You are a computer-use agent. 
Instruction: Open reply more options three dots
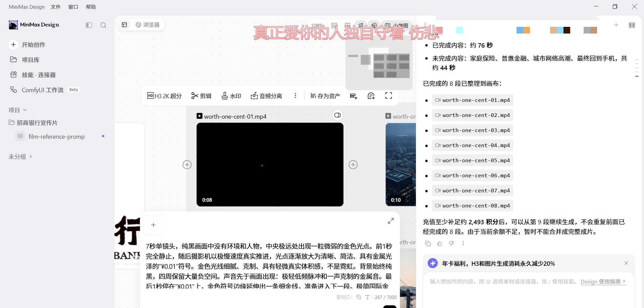tap(463, 243)
